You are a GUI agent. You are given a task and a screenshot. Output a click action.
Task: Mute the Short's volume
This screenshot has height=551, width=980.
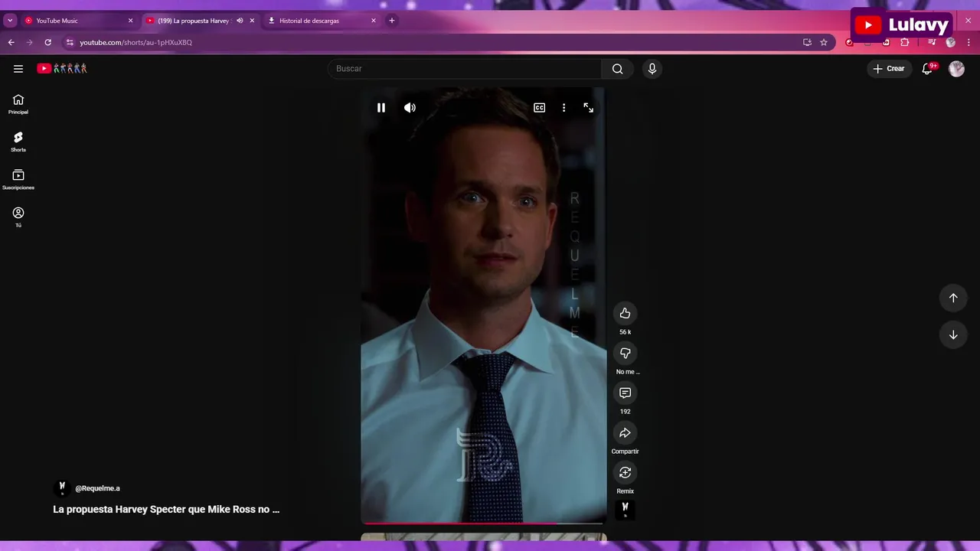point(410,108)
